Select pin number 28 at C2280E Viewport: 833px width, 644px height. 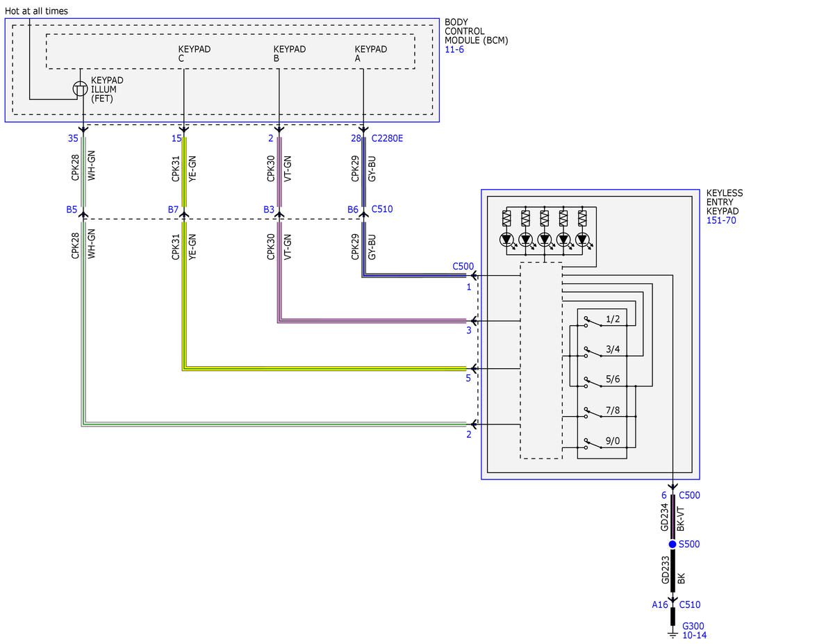[x=356, y=138]
